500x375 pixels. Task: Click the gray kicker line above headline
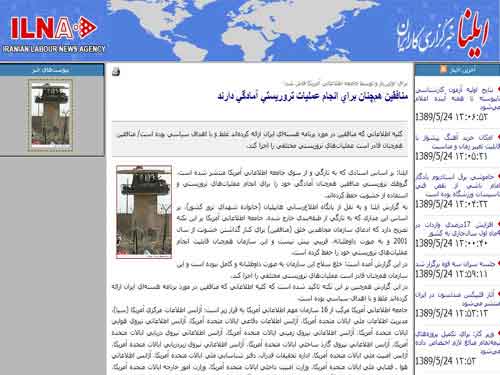coord(345,83)
